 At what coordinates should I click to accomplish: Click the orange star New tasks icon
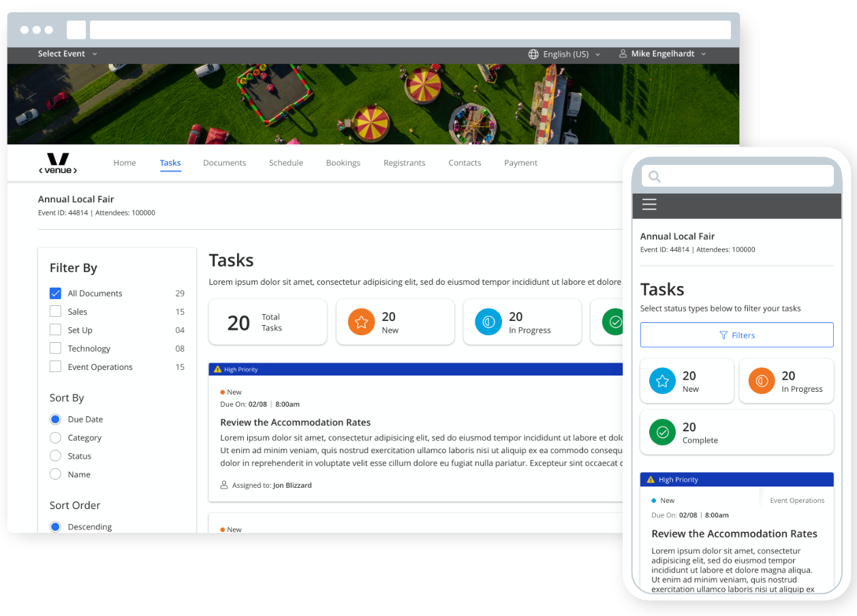362,322
